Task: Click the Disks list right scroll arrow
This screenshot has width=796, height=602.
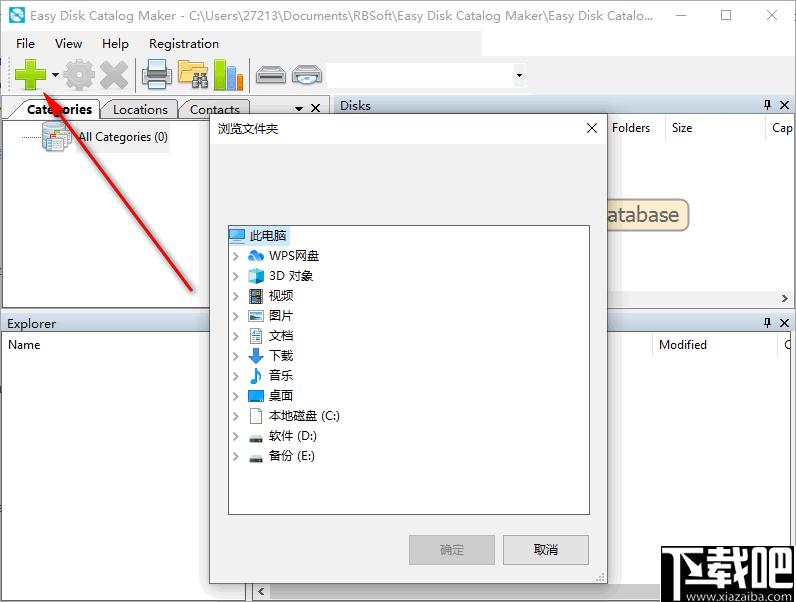Action: click(x=785, y=298)
